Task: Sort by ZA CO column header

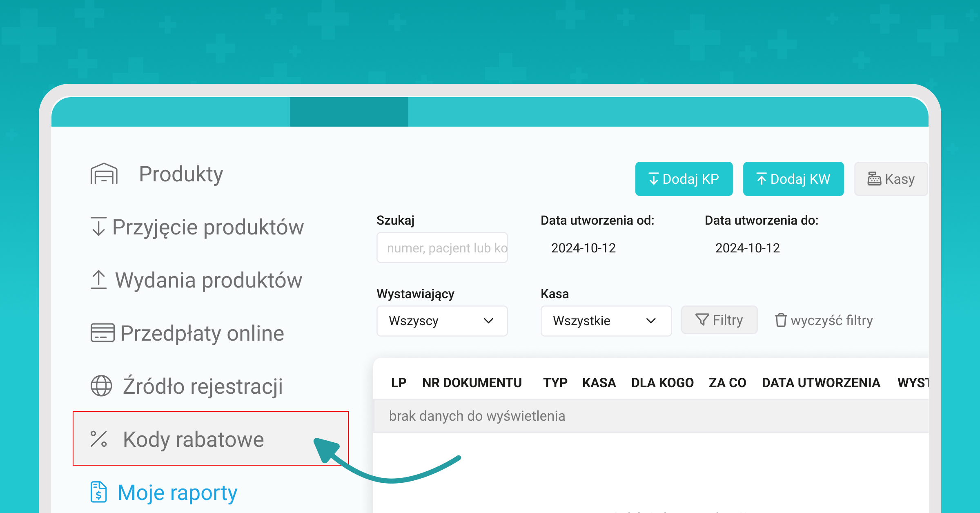Action: (727, 383)
